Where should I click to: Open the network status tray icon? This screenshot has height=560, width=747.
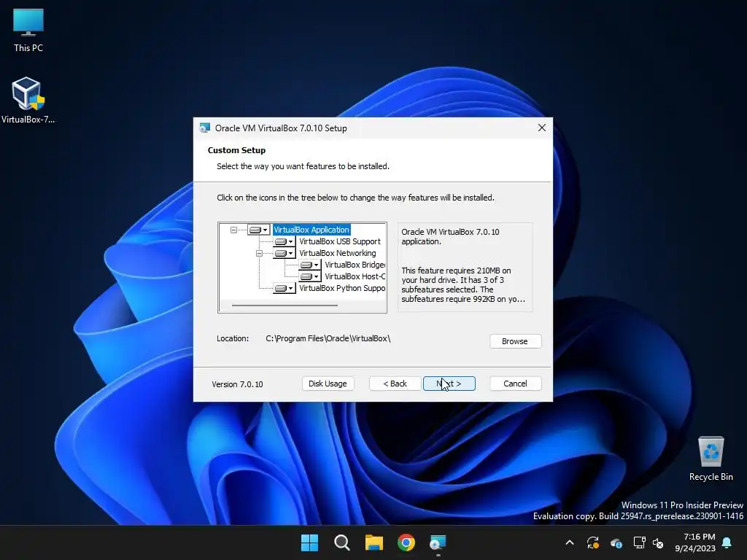click(639, 542)
